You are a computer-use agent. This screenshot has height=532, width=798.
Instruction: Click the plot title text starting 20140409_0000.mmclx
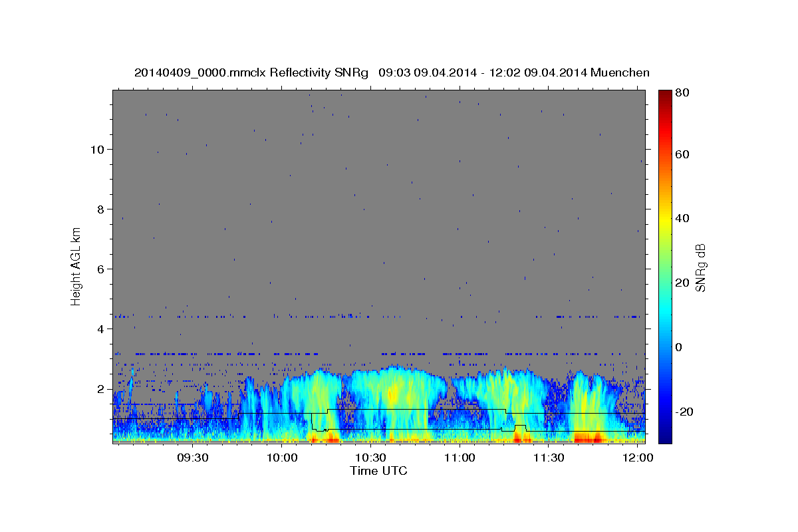point(392,72)
